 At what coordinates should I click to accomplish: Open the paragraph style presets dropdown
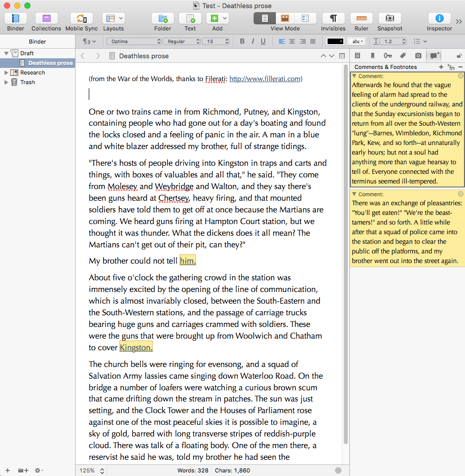tap(89, 41)
